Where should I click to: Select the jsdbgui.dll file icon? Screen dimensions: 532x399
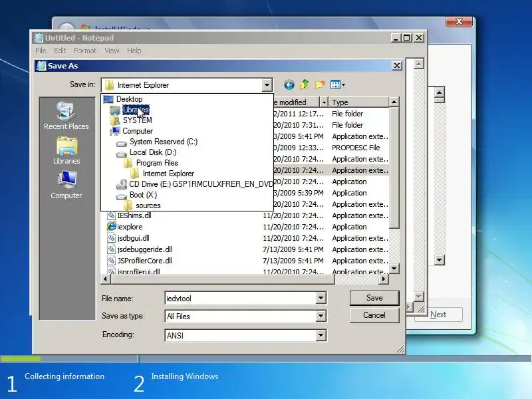pyautogui.click(x=111, y=238)
